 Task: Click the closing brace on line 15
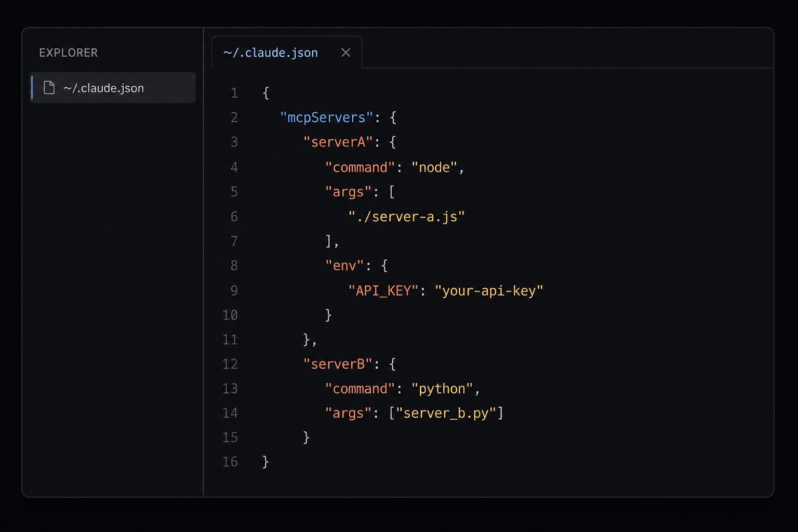[306, 437]
